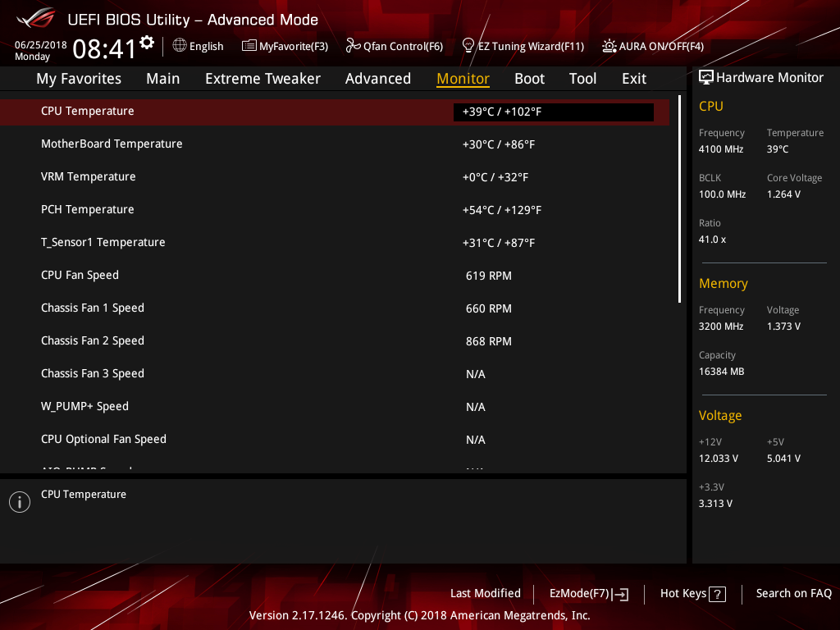Click the EzMode exit arrow icon
This screenshot has width=840, height=630.
[x=620, y=594]
